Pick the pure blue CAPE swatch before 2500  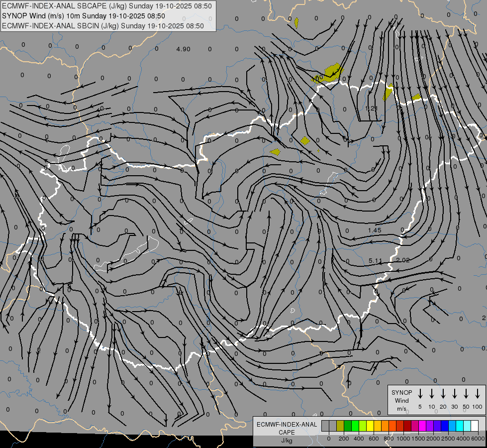444,426
